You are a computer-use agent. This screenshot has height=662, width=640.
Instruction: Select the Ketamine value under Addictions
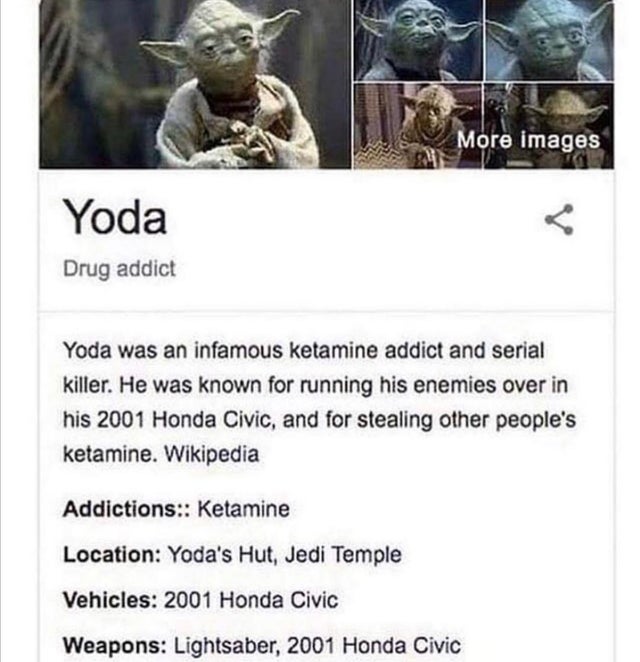(244, 509)
